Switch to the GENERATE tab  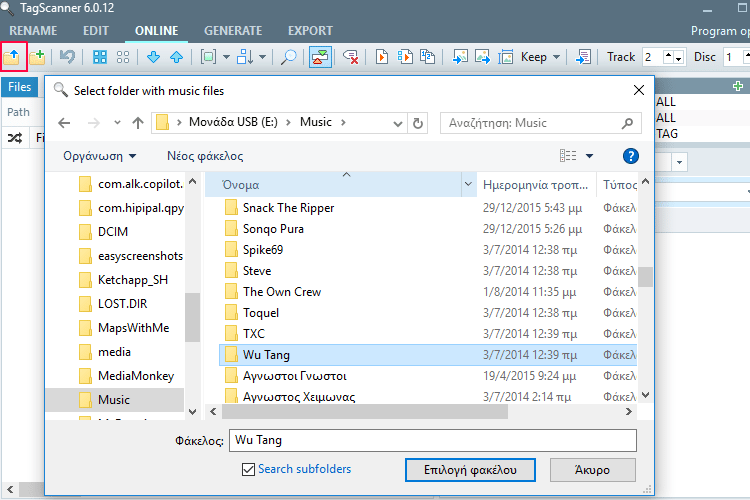(233, 31)
